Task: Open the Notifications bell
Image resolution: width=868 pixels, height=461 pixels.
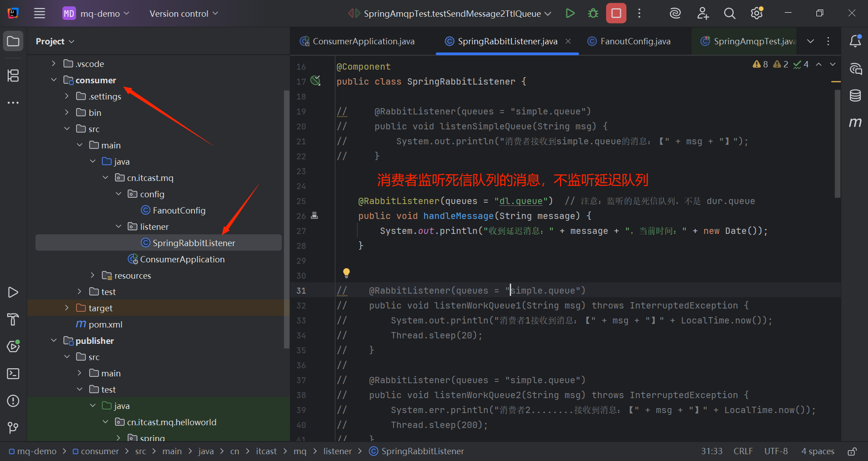Action: coord(855,41)
